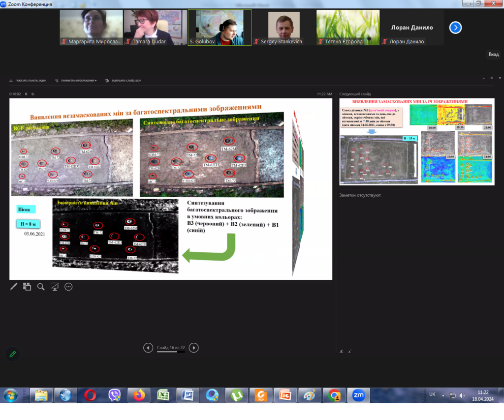Click the magnifier zoom into slide icon
The image size is (504, 420).
click(x=41, y=287)
